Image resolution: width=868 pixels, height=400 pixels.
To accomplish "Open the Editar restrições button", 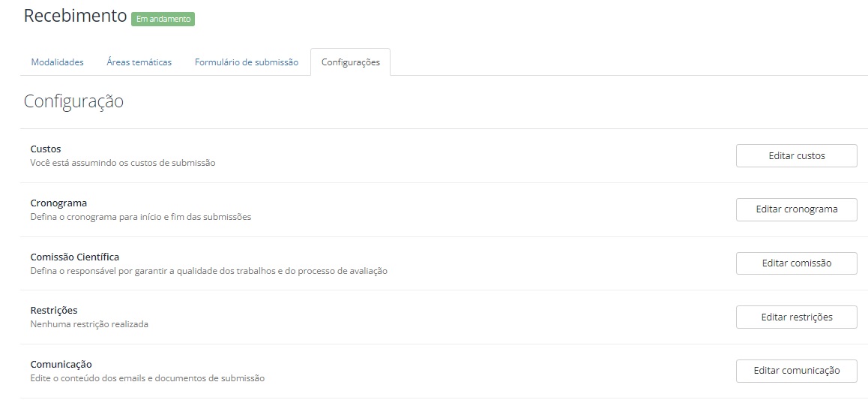I will (797, 317).
